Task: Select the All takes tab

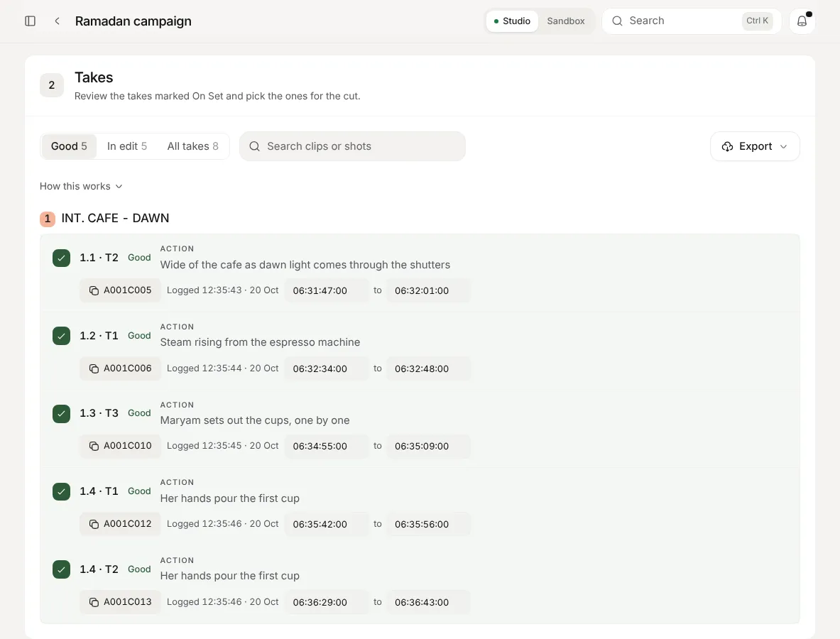Action: tap(193, 146)
